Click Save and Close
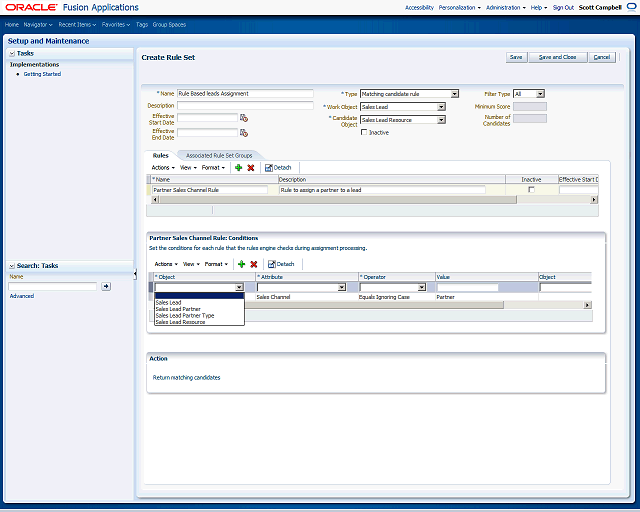Screen dimensions: 640x512 [x=558, y=57]
